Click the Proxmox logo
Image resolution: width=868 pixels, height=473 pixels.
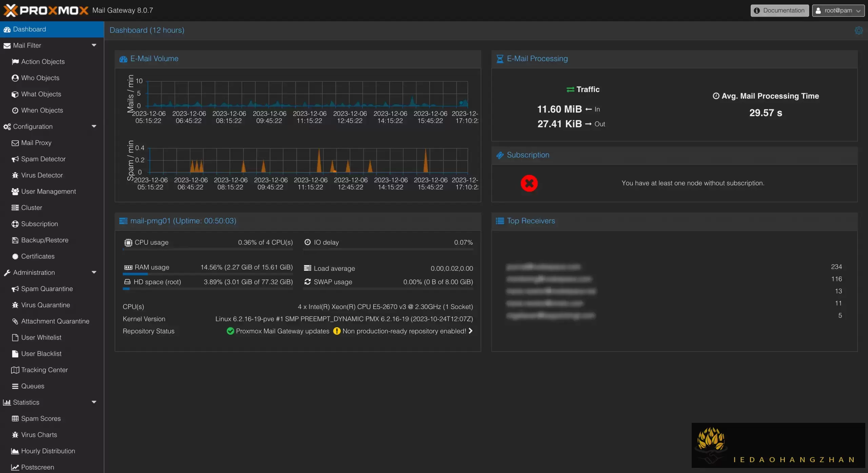[46, 11]
